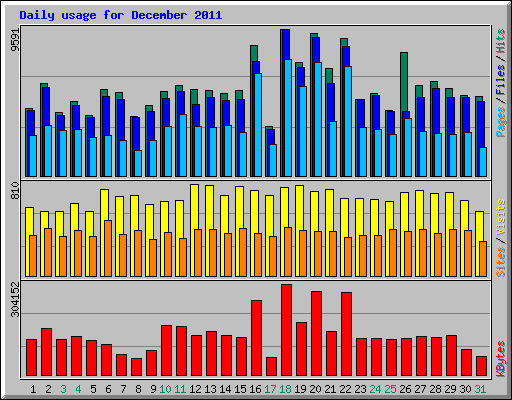Click the 304152 KBytes axis label
The width and height of the screenshot is (512, 400).
pyautogui.click(x=15, y=299)
